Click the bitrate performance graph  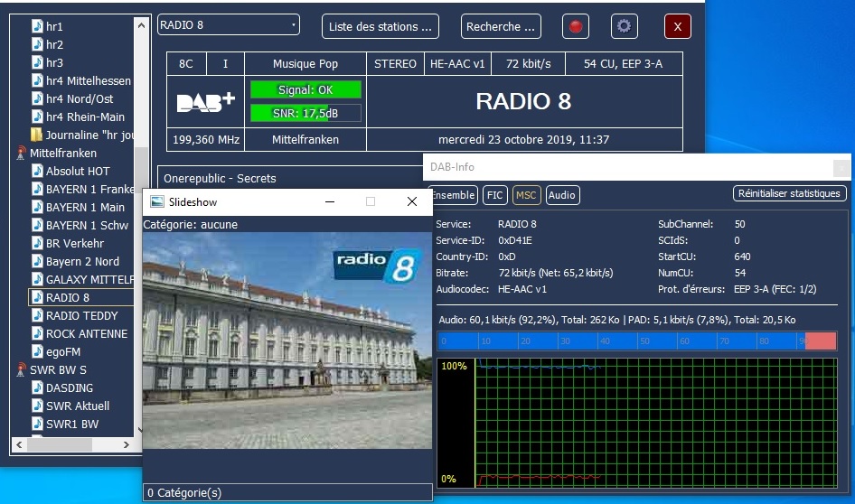[x=637, y=423]
